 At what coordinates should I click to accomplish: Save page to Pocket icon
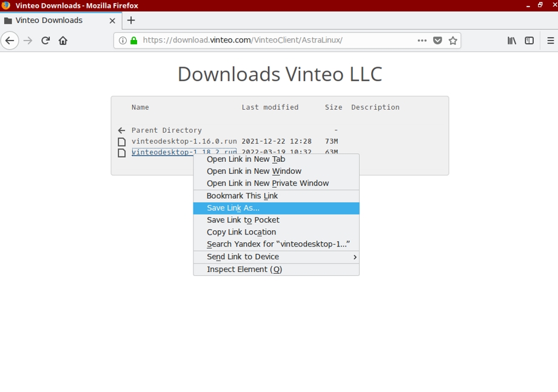pyautogui.click(x=437, y=41)
